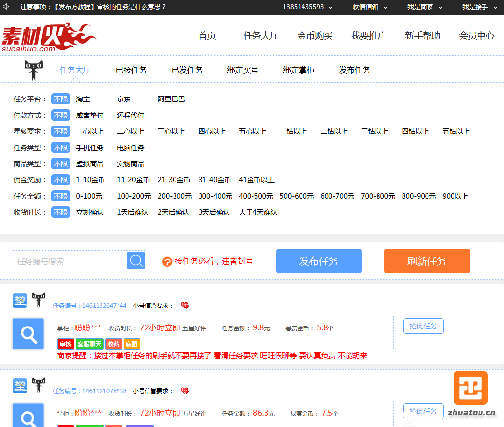The width and height of the screenshot is (504, 427).
Task: Click the orange zhuatou floating logo icon
Action: click(x=470, y=387)
